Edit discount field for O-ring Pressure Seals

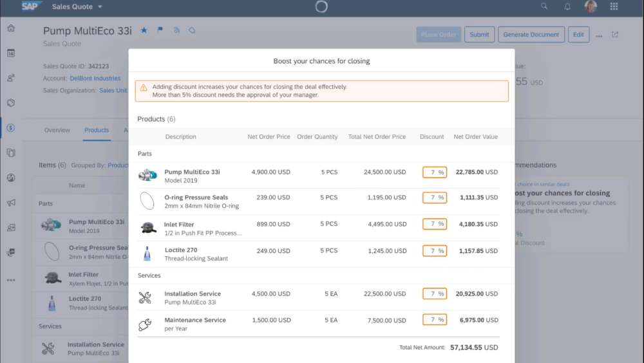click(435, 198)
